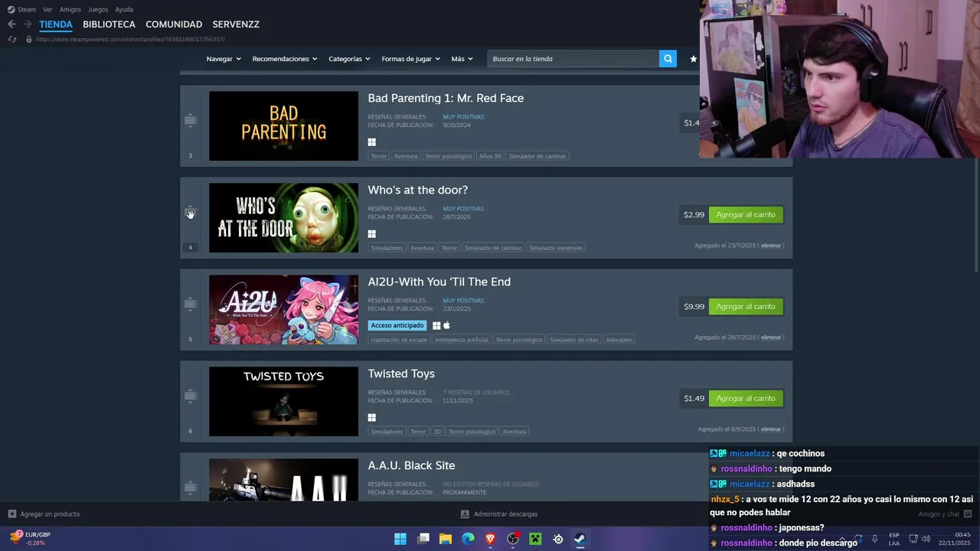
Task: Click the Simulador inmersivo tag
Action: point(556,248)
